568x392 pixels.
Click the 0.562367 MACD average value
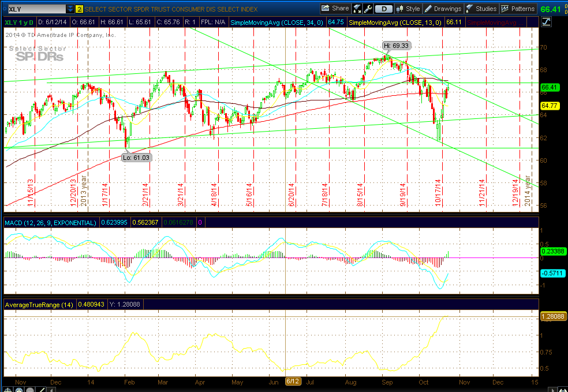coord(145,222)
